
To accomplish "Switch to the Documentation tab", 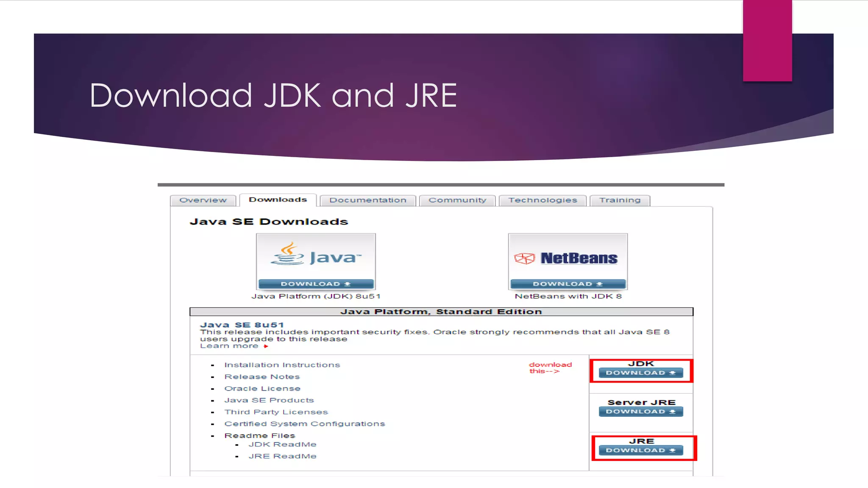I will tap(368, 200).
